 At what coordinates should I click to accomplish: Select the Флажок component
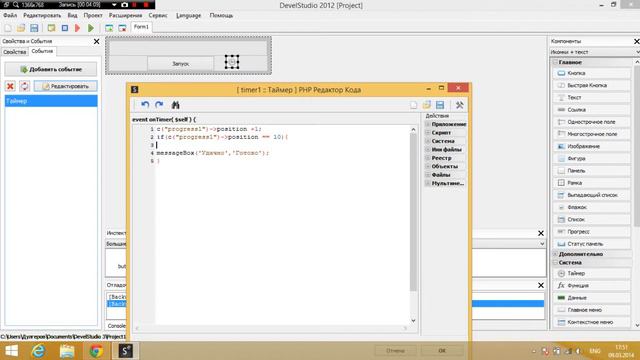[x=592, y=207]
